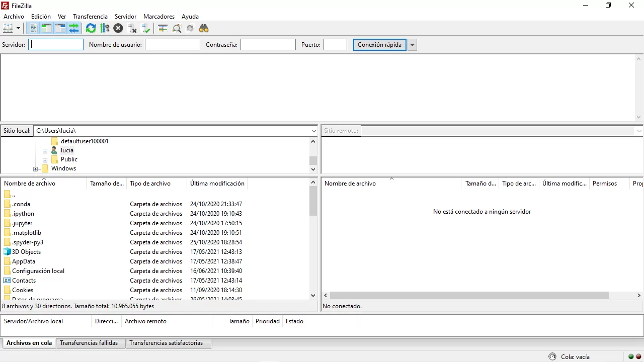
Task: Focus the Nombre de usuario field
Action: click(173, 45)
